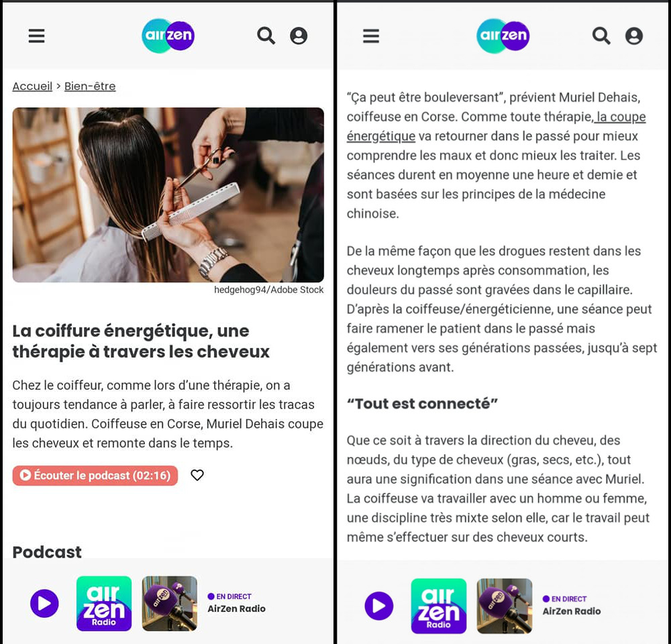Image resolution: width=671 pixels, height=644 pixels.
Task: Open the user account icon in left header
Action: pyautogui.click(x=299, y=36)
